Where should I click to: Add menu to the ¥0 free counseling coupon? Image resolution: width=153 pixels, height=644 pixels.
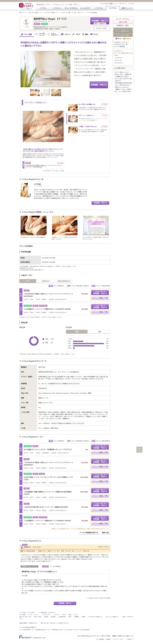[x=100, y=452]
